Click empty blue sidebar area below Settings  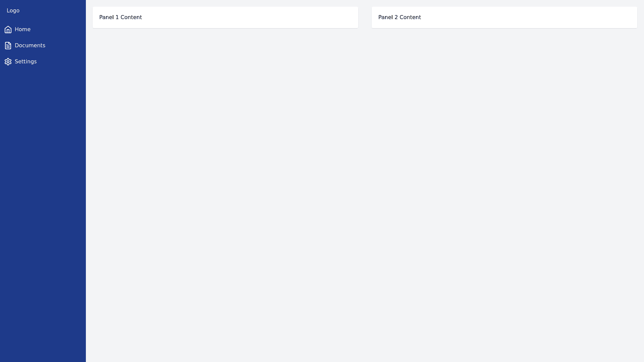click(x=43, y=201)
